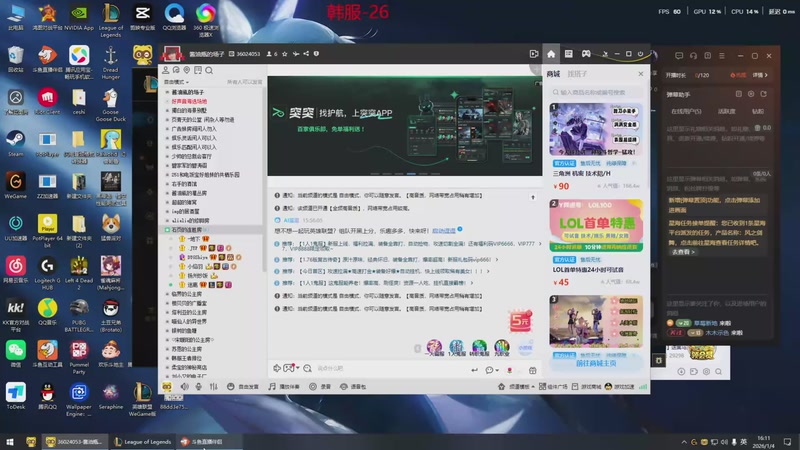Viewport: 800px width, 450px height.
Task: Type in the store search input field
Action: click(x=596, y=92)
